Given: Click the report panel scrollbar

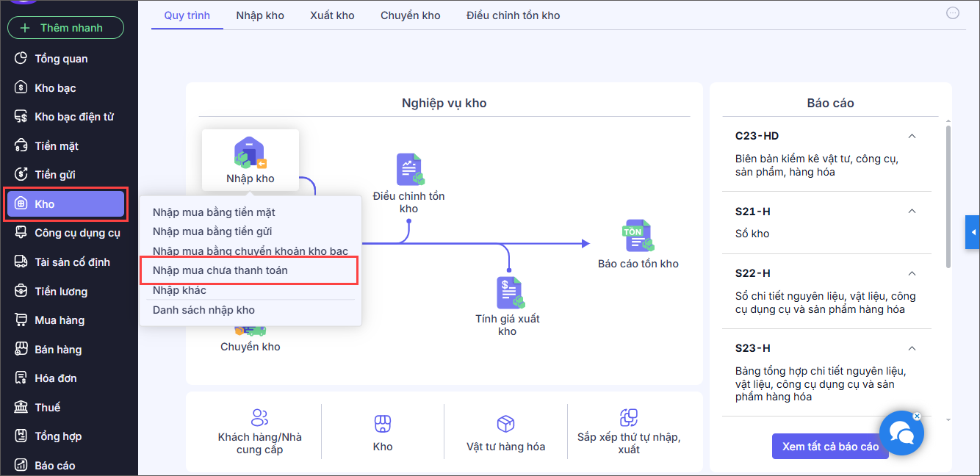Looking at the screenshot, I should (948, 198).
